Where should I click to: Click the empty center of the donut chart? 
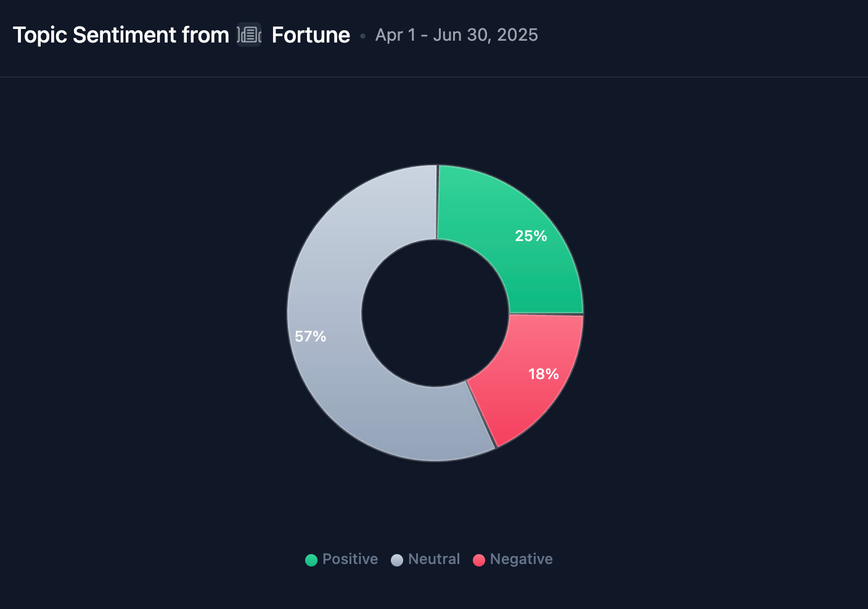(435, 313)
